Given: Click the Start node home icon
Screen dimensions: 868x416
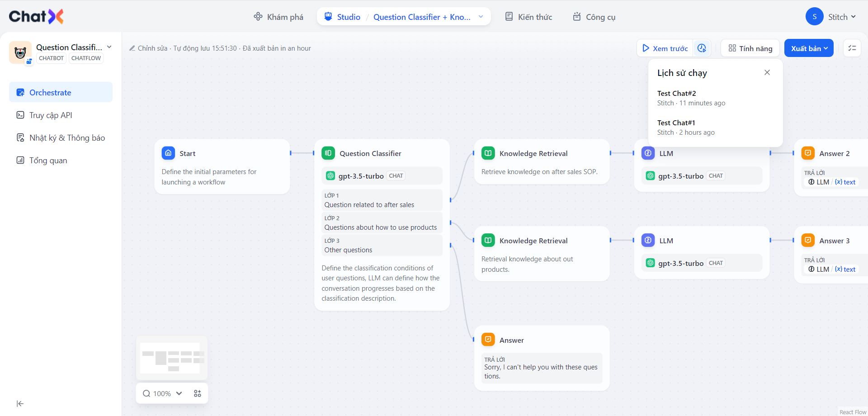Looking at the screenshot, I should 168,153.
